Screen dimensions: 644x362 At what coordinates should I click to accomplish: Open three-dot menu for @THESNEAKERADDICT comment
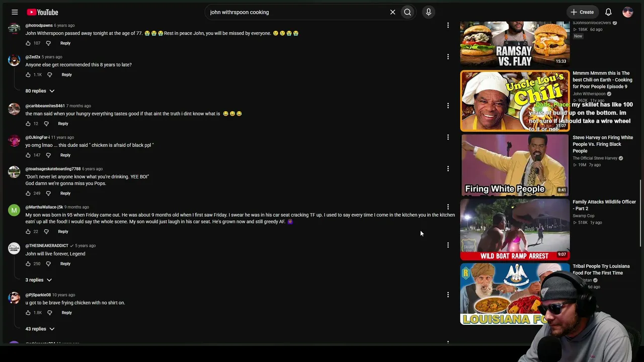448,245
